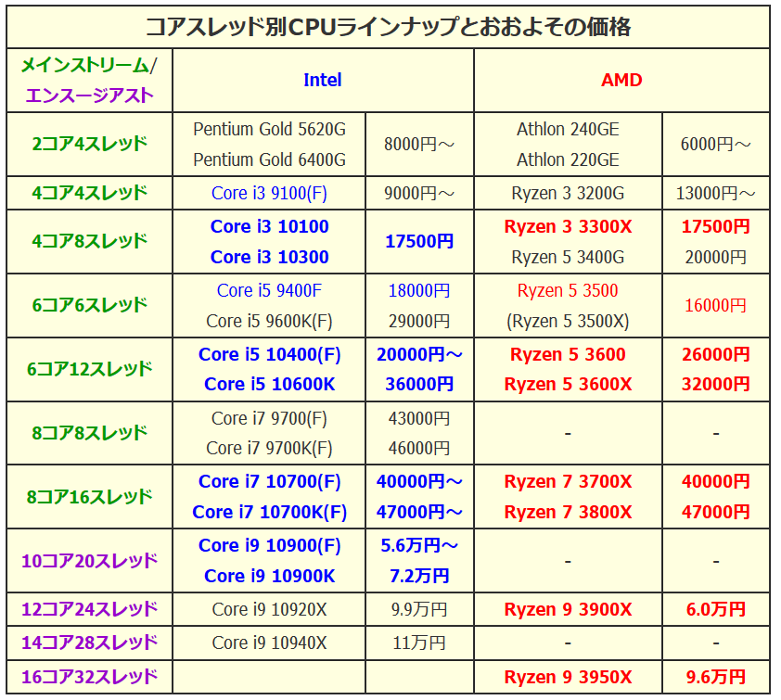Click the Pentium Gold 6400G entry
781x700 pixels.
point(270,159)
